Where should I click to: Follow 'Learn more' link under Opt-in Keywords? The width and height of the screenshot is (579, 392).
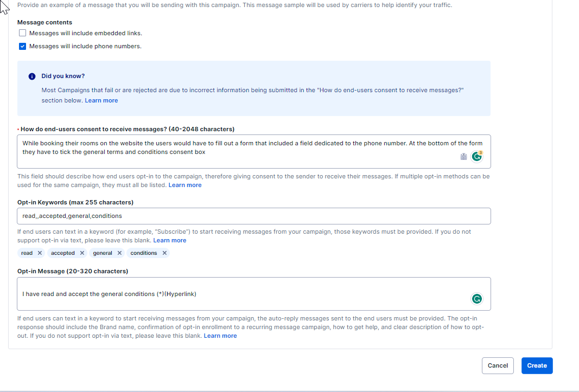point(169,240)
